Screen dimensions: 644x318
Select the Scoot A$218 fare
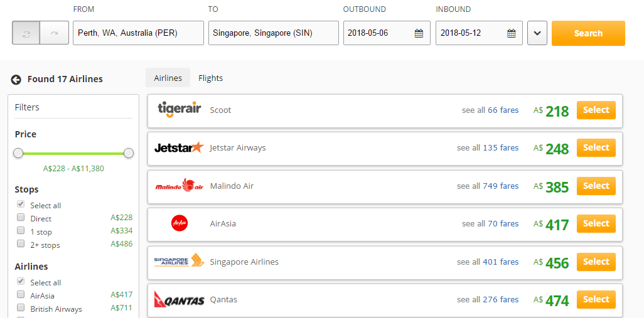pos(596,110)
